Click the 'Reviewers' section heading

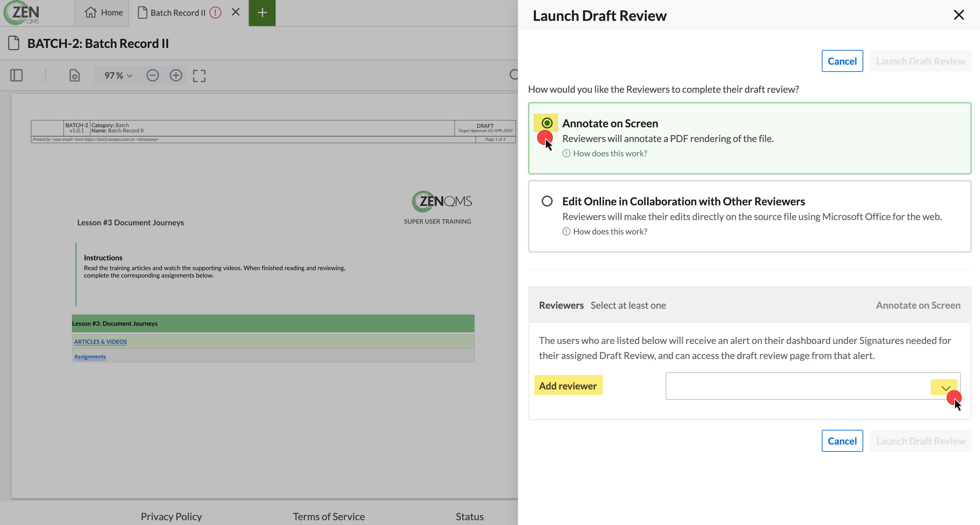point(561,305)
